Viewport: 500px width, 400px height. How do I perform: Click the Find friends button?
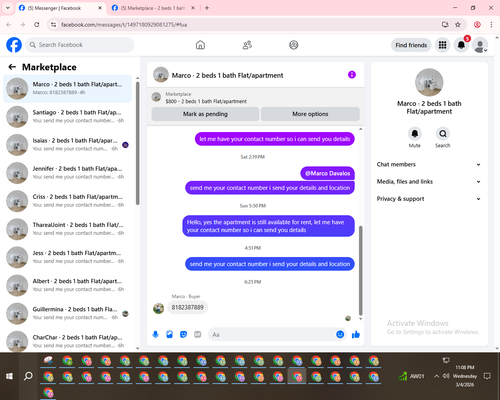pos(411,45)
